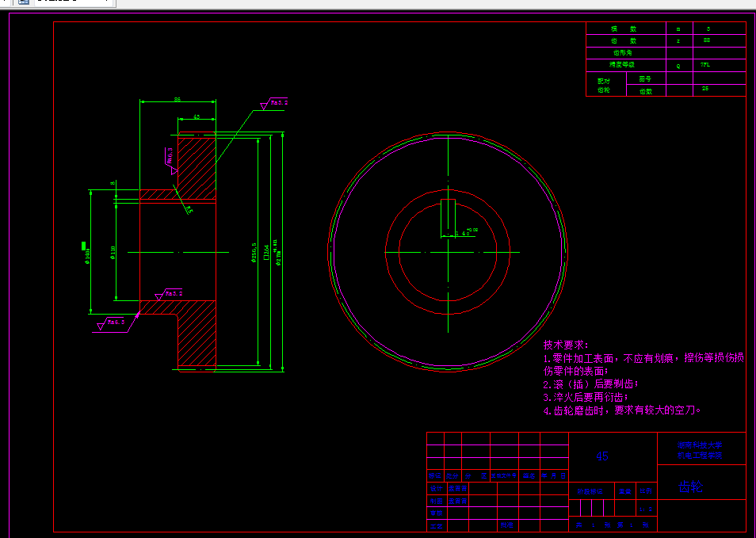This screenshot has height=538, width=756.
Task: Select the 8 keyway depth dimension
Action: pyautogui.click(x=113, y=183)
